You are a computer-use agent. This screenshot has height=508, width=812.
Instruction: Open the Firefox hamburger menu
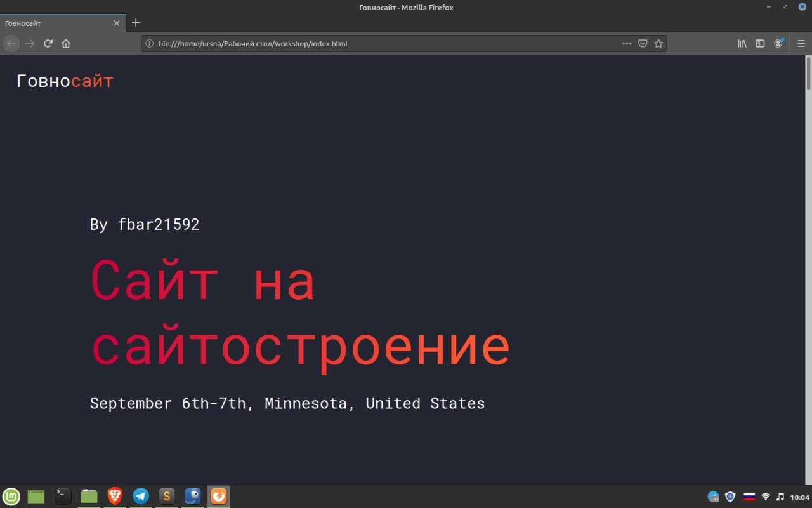801,44
